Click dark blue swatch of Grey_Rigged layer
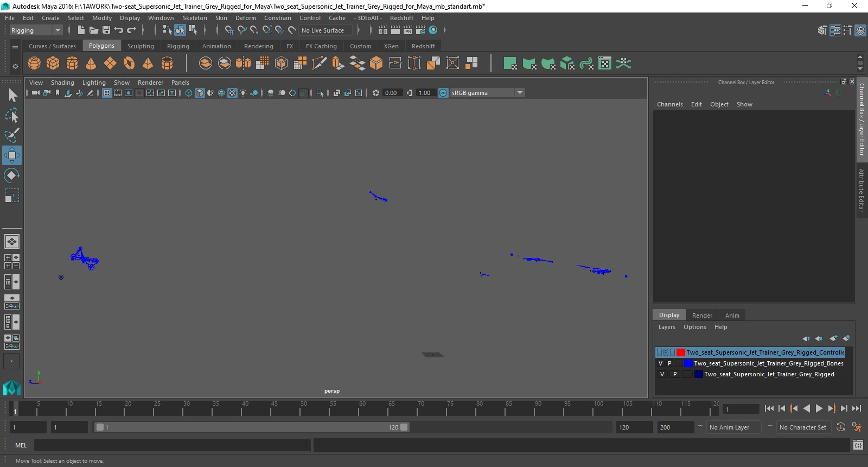Viewport: 868px width, 467px height. [x=699, y=374]
